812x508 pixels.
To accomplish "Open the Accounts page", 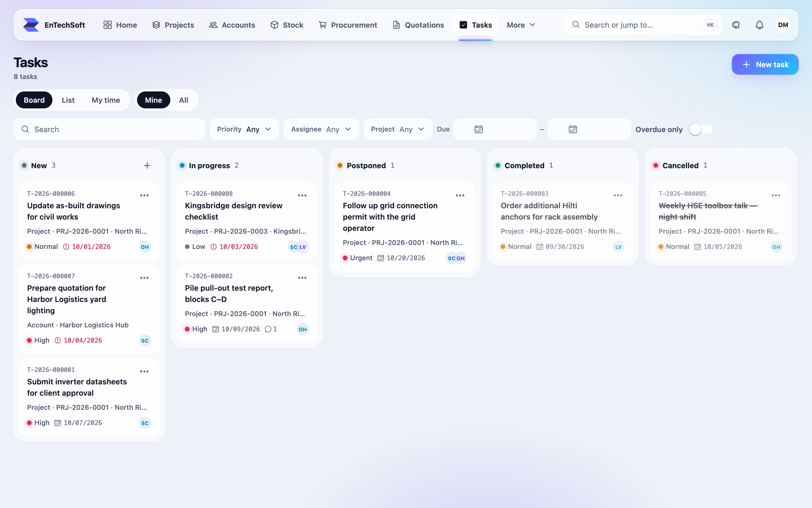I will [x=232, y=25].
